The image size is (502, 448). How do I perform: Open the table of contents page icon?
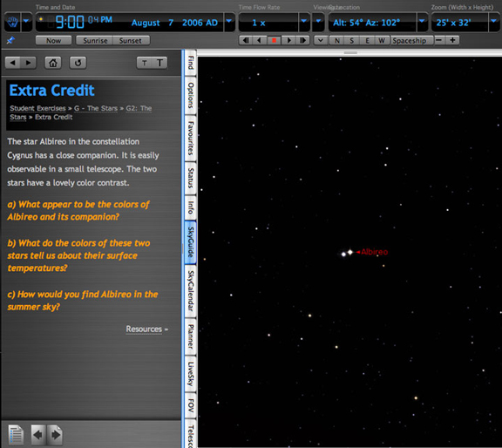pyautogui.click(x=16, y=435)
